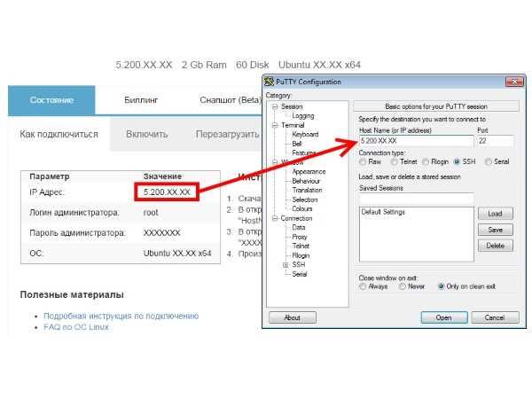Expand the SSH tree node

point(286,265)
